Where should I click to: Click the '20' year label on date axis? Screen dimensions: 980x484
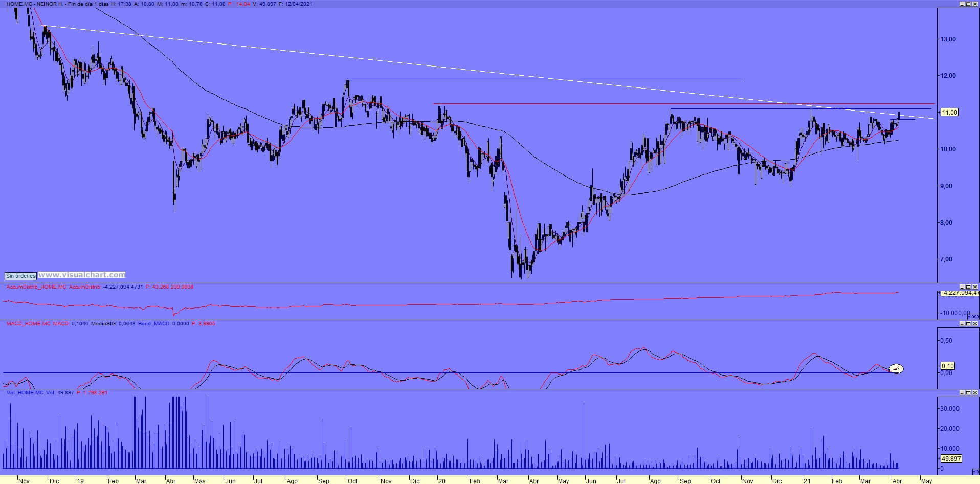point(442,481)
